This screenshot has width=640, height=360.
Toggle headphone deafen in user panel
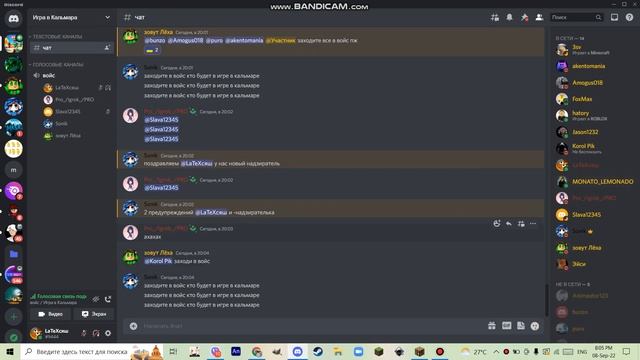(96, 333)
